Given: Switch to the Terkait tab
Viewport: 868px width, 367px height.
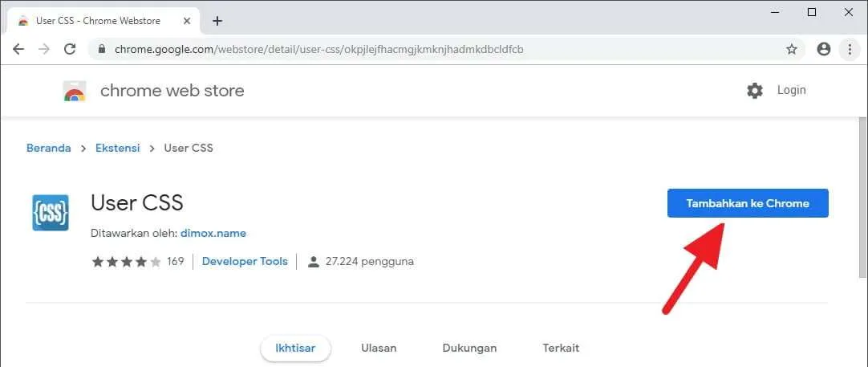Looking at the screenshot, I should coord(561,349).
